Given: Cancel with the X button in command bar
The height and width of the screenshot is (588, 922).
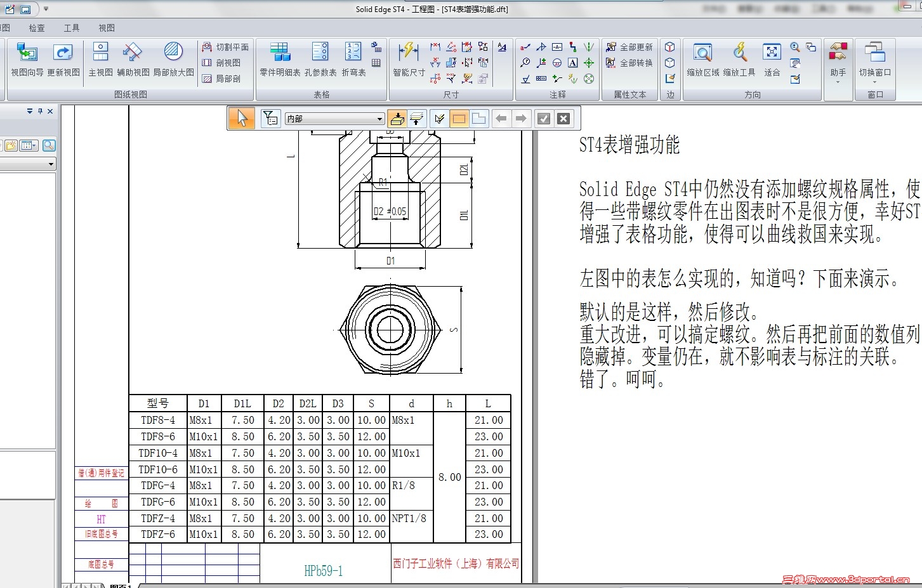Looking at the screenshot, I should pos(563,118).
